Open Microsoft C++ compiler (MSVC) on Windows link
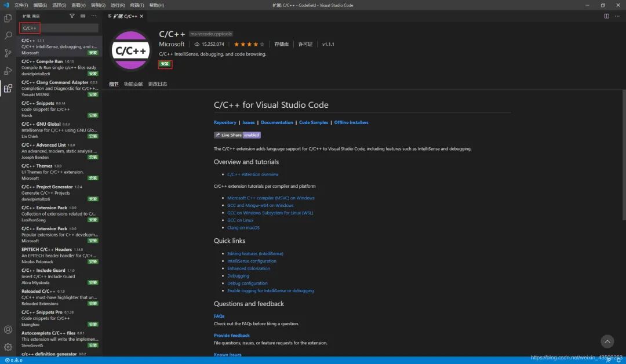The image size is (626, 364). pos(271,198)
